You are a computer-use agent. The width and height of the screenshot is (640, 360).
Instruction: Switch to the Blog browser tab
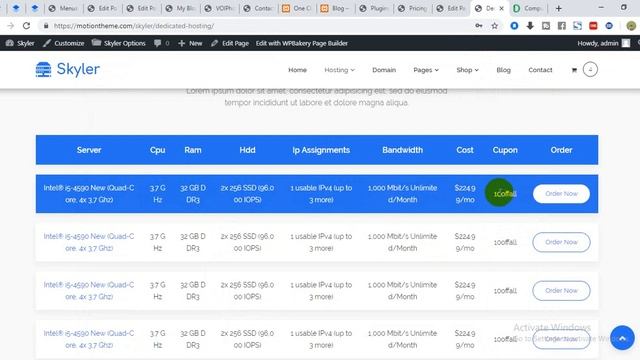click(335, 8)
